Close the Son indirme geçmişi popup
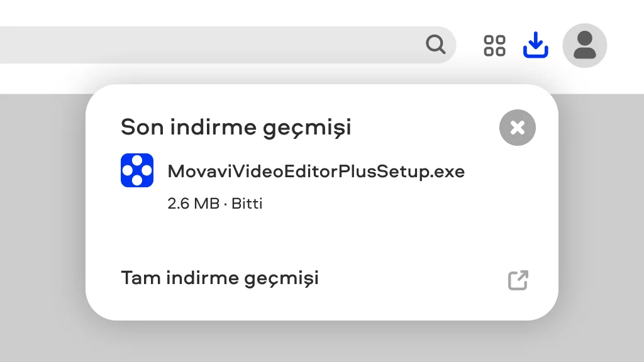 tap(518, 128)
